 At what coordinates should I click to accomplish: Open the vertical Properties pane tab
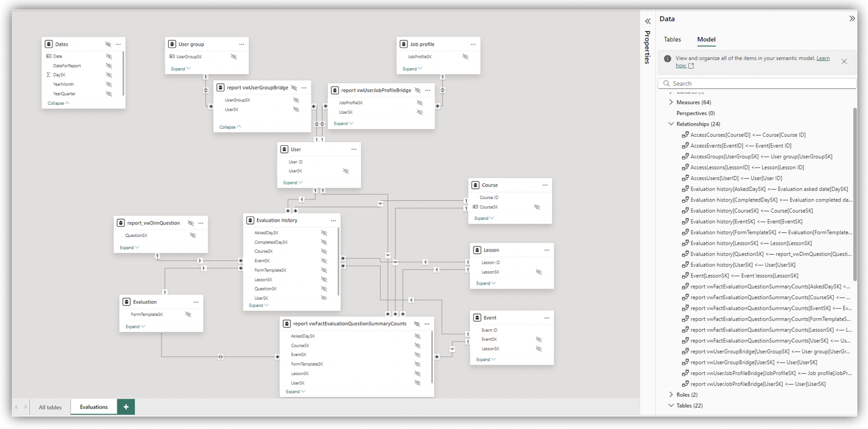[647, 47]
